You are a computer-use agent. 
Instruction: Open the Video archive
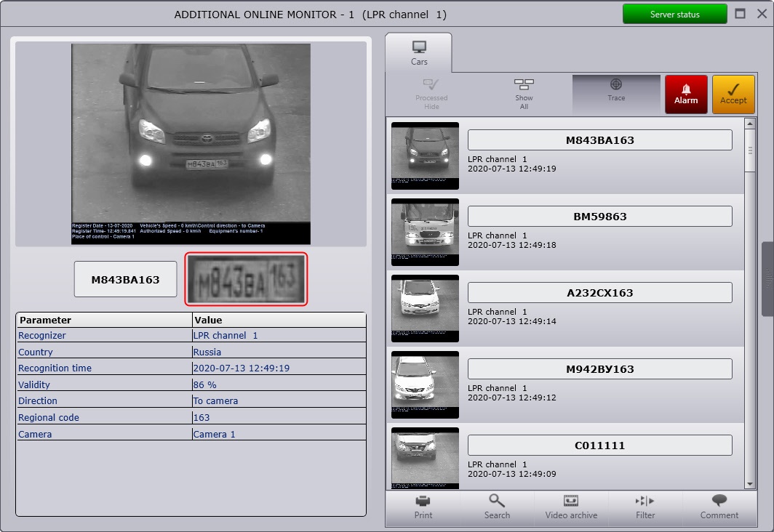click(571, 507)
